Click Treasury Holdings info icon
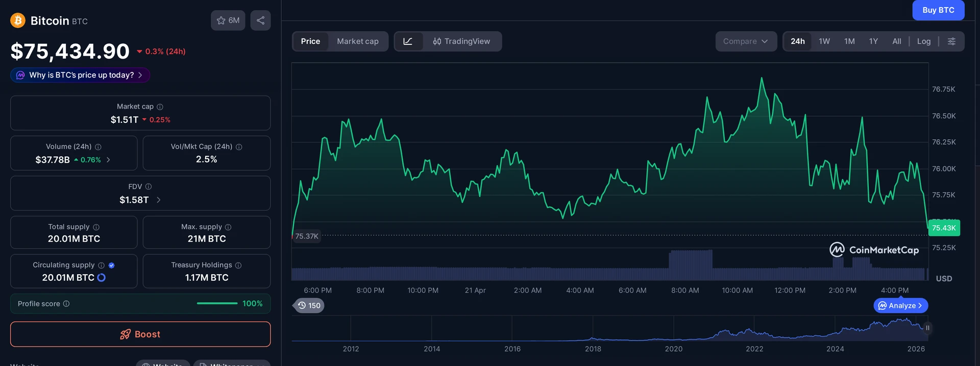980x366 pixels. [x=238, y=265]
